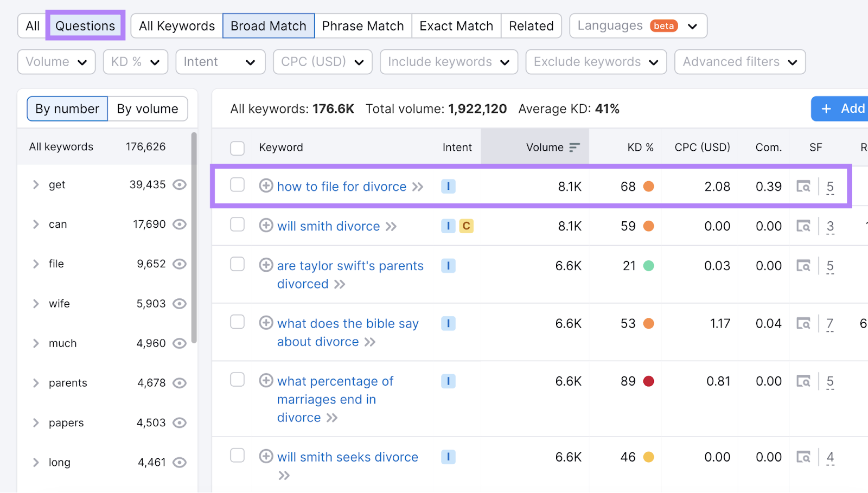
Task: Select the checkbox for "are taylor swift's parents divorced"
Action: 237,264
